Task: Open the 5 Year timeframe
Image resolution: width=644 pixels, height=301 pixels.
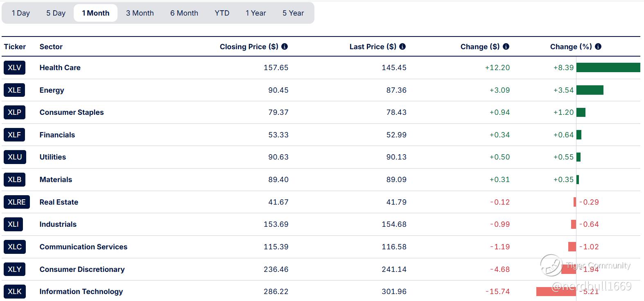Action: point(293,13)
